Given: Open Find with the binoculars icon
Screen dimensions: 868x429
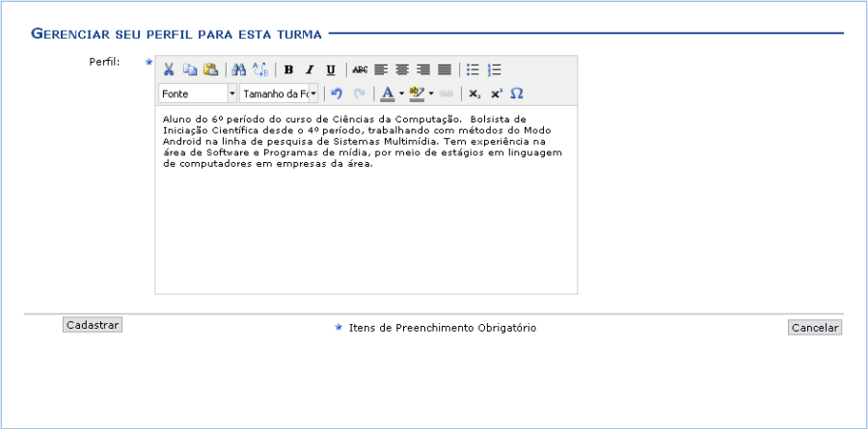Looking at the screenshot, I should coord(239,69).
